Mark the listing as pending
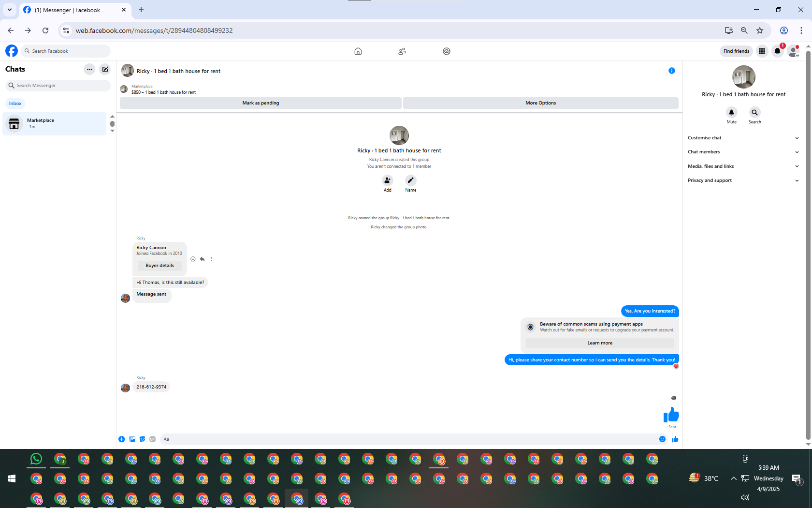812x508 pixels. (x=261, y=103)
